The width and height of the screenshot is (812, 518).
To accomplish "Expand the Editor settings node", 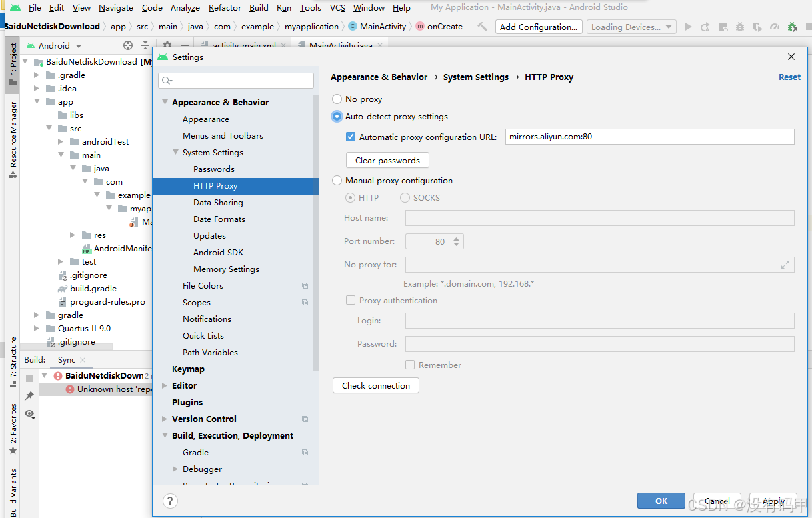I will point(165,386).
